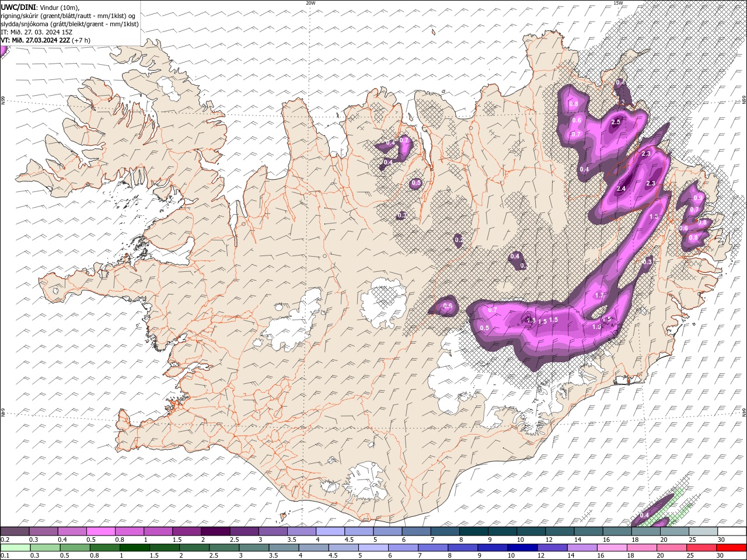Choose the lavender 4 swatch in snow scale

coord(330,531)
